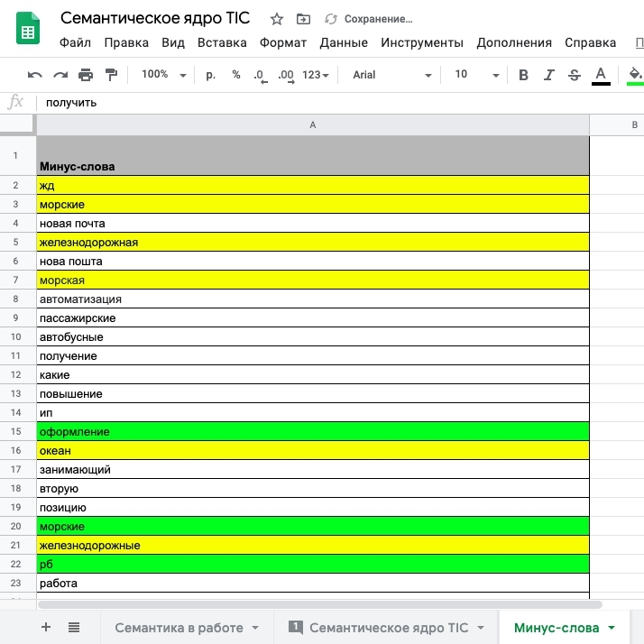Open the all sheets list icon

point(74,627)
